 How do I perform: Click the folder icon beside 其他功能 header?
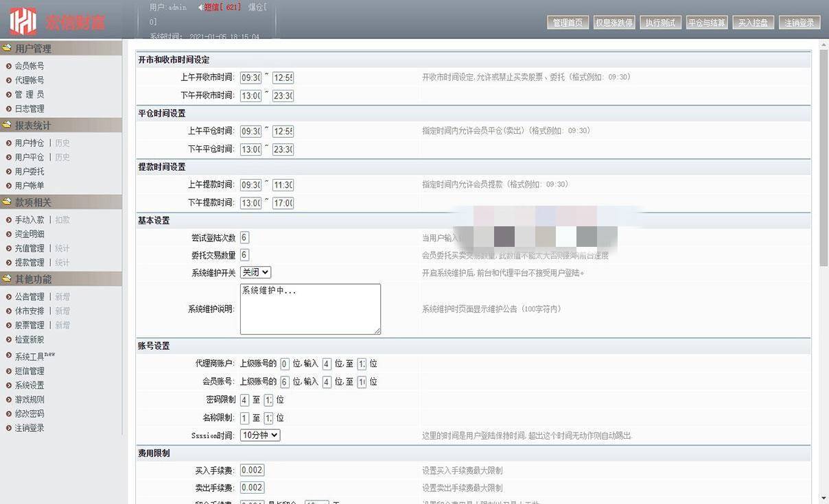[8, 278]
